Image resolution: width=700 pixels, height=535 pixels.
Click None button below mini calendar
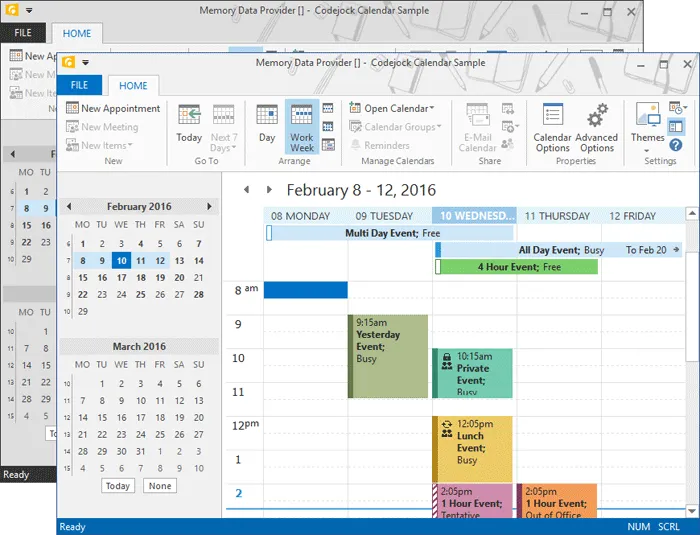(x=160, y=486)
